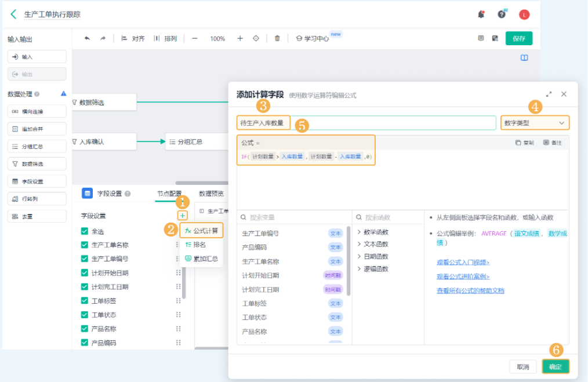Choose 公式计算 from the add menu

201,231
